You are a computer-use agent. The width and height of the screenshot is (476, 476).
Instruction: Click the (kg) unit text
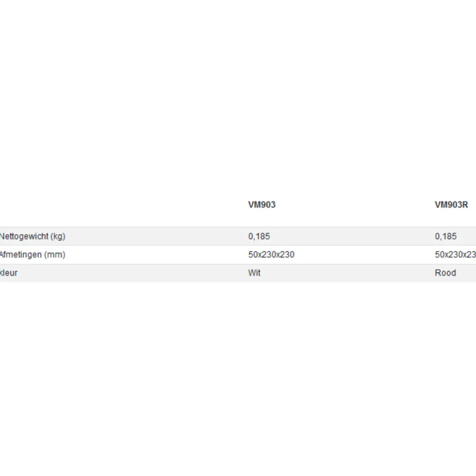tap(58, 236)
